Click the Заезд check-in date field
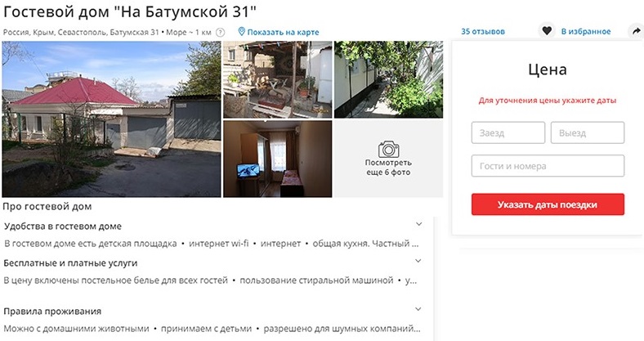This screenshot has width=644, height=341. coord(508,132)
